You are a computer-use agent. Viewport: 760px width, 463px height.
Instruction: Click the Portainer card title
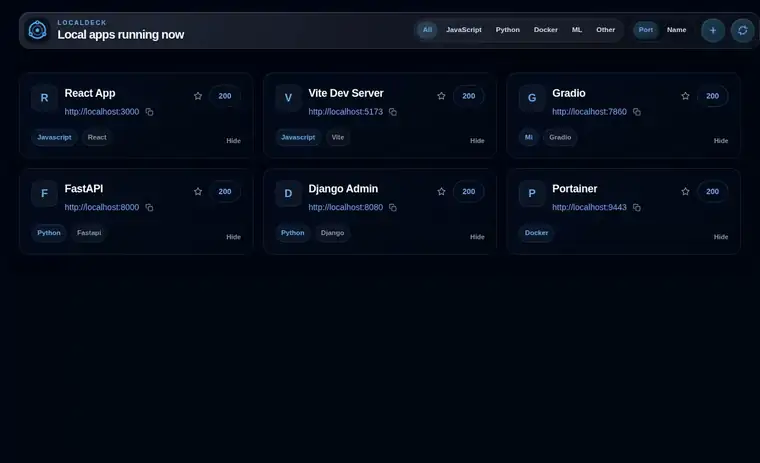tap(574, 189)
